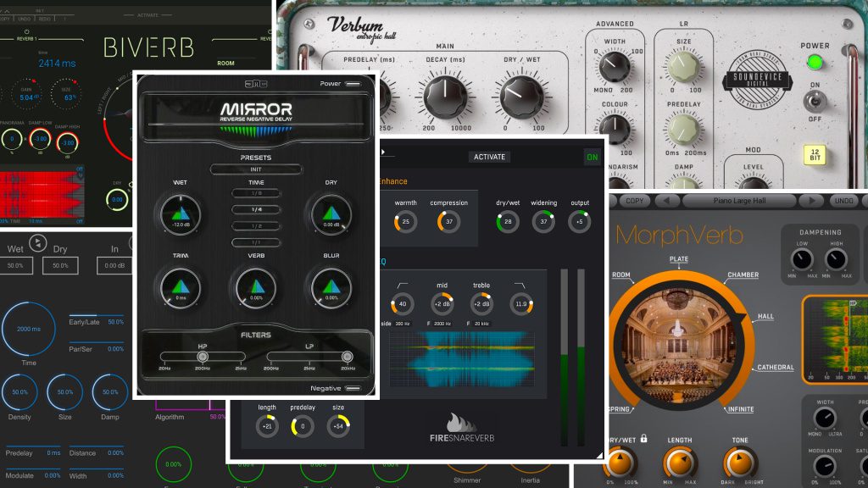Screen dimensions: 868x488
Task: Click the In 0.00 dB value field
Action: point(114,265)
